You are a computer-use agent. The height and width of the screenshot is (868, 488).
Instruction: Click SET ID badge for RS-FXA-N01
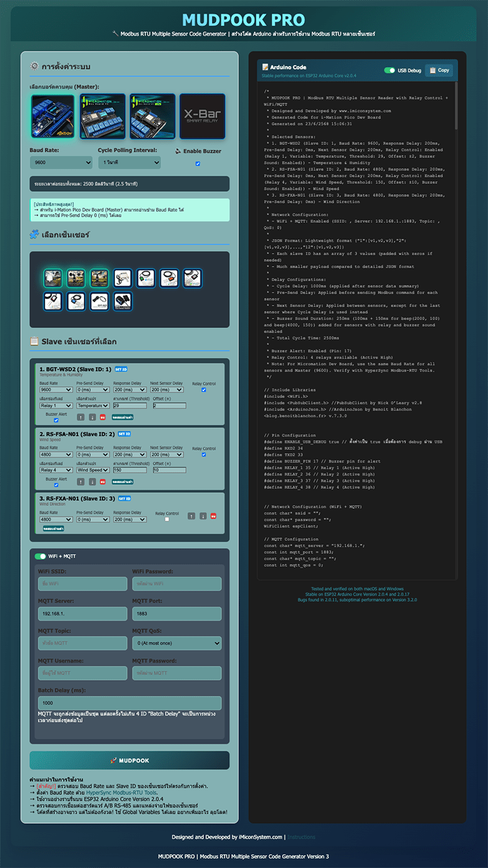(x=125, y=498)
